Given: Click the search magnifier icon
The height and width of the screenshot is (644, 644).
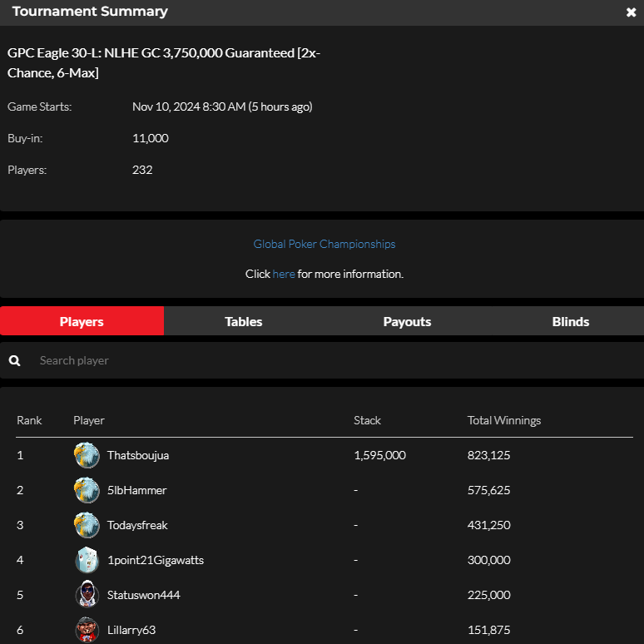Looking at the screenshot, I should [14, 360].
